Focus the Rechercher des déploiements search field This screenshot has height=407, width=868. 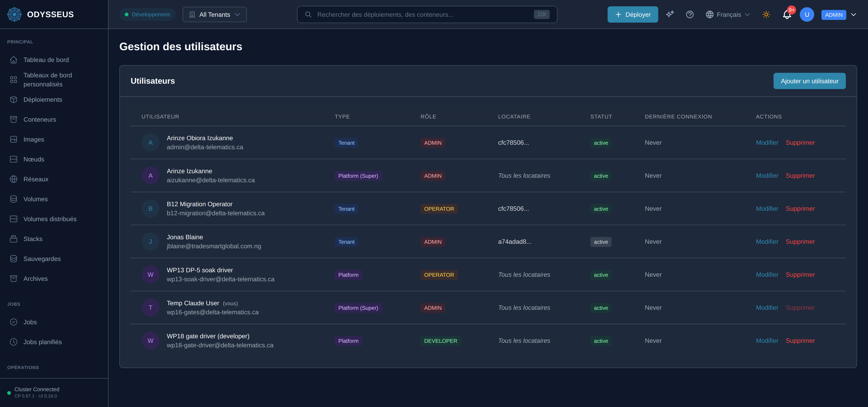coord(427,14)
